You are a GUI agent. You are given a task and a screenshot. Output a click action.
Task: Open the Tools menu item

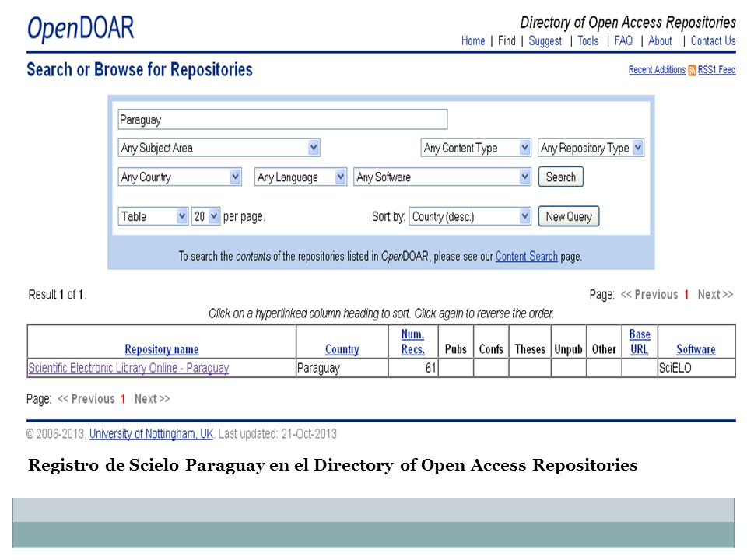click(x=588, y=41)
